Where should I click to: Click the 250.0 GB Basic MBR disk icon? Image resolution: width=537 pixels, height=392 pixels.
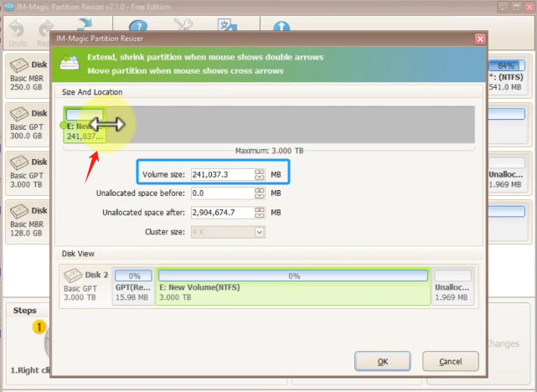tap(19, 65)
